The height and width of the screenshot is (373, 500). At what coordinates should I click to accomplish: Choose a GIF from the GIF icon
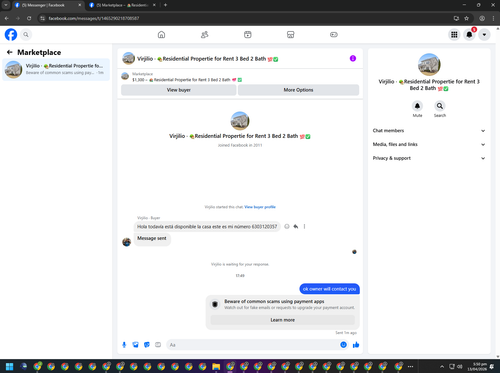point(158,345)
